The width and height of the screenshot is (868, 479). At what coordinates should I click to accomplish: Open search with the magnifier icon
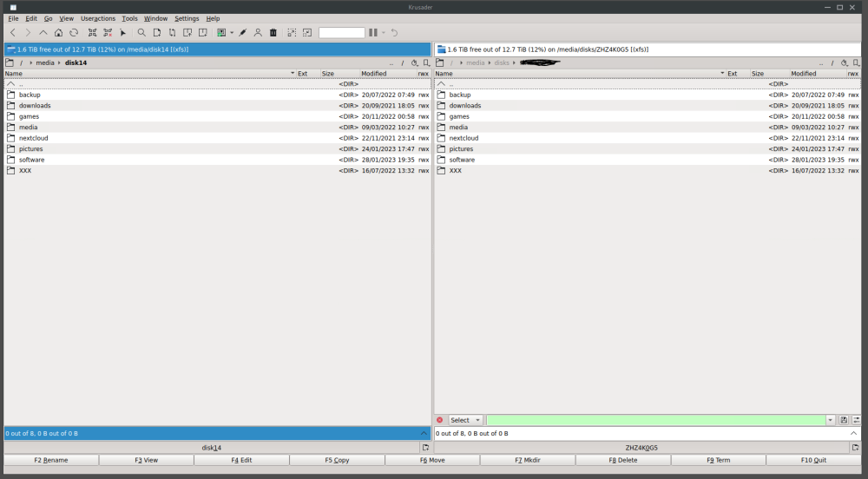[141, 33]
